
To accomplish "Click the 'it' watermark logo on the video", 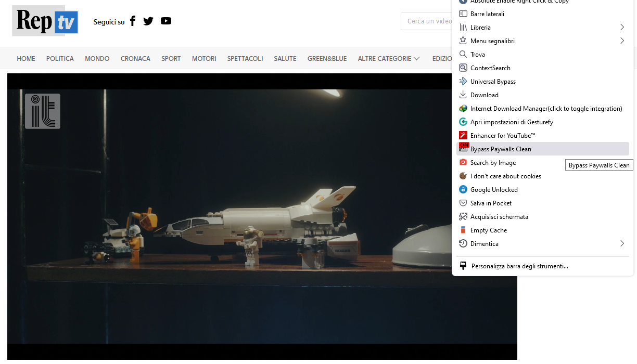I will 43,111.
